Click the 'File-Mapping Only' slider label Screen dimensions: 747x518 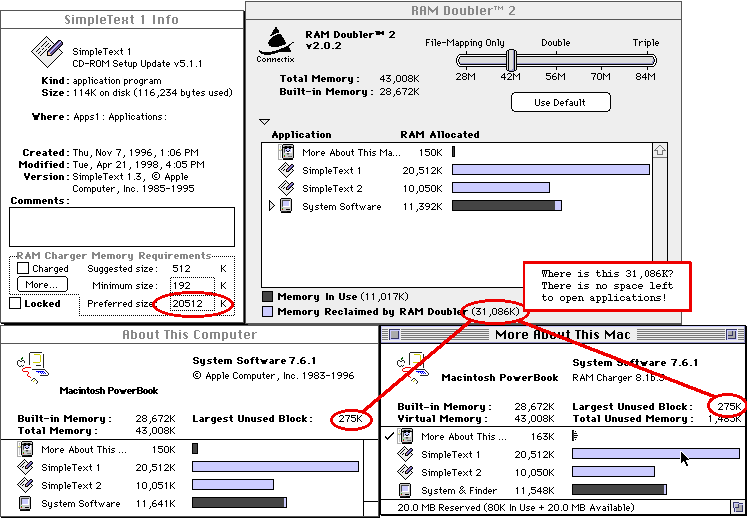tap(464, 43)
